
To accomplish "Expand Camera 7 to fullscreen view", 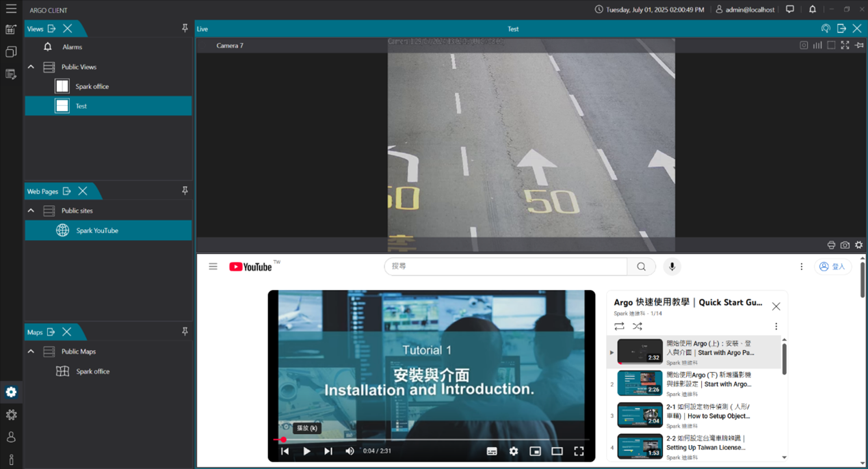I will 845,45.
